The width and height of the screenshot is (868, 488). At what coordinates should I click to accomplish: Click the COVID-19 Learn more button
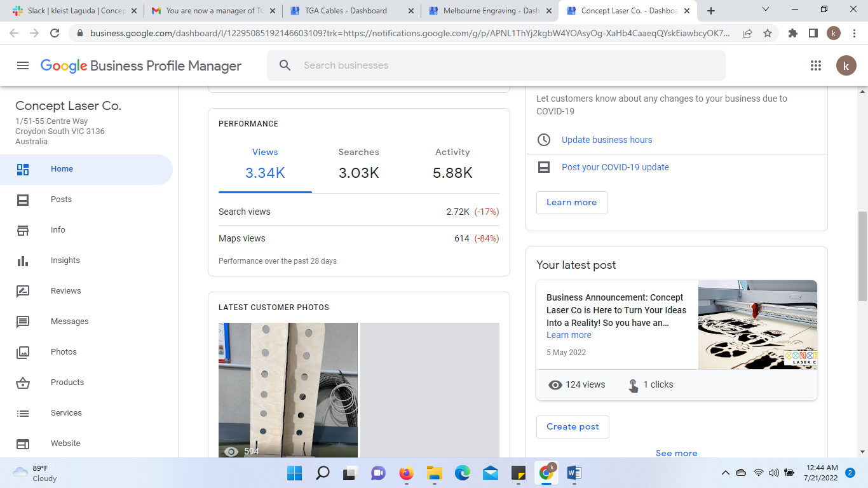point(572,203)
